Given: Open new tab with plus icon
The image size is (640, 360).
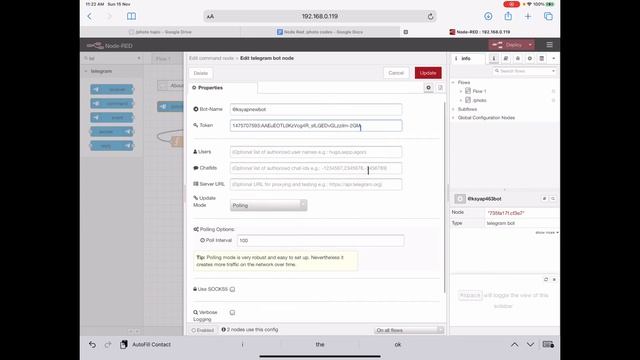Looking at the screenshot, I should tap(528, 16).
